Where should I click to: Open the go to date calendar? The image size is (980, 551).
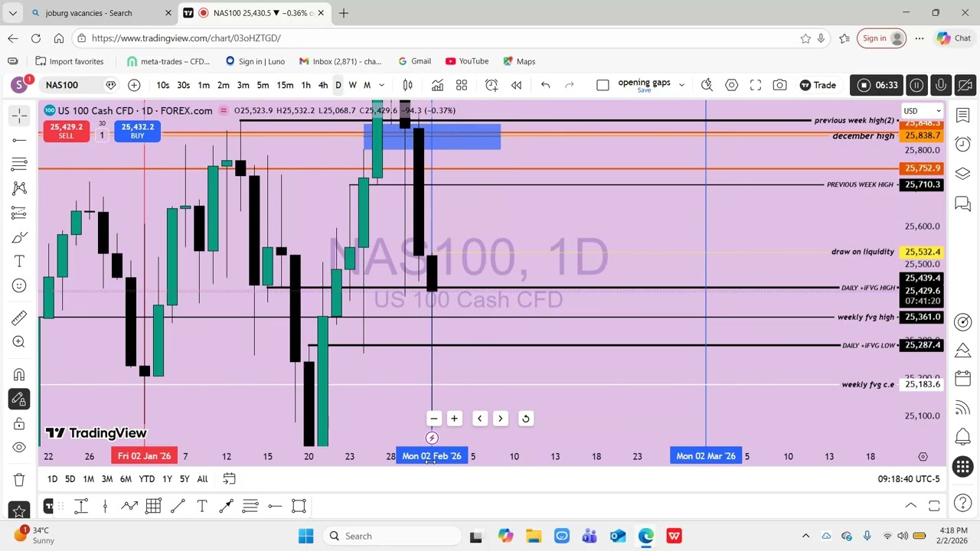[x=229, y=479]
